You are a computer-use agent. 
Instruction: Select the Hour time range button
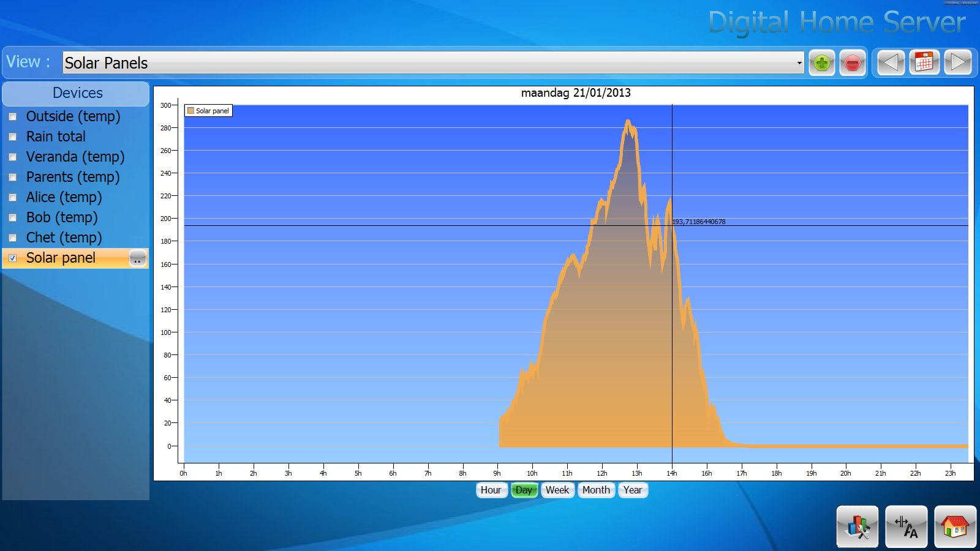(491, 490)
